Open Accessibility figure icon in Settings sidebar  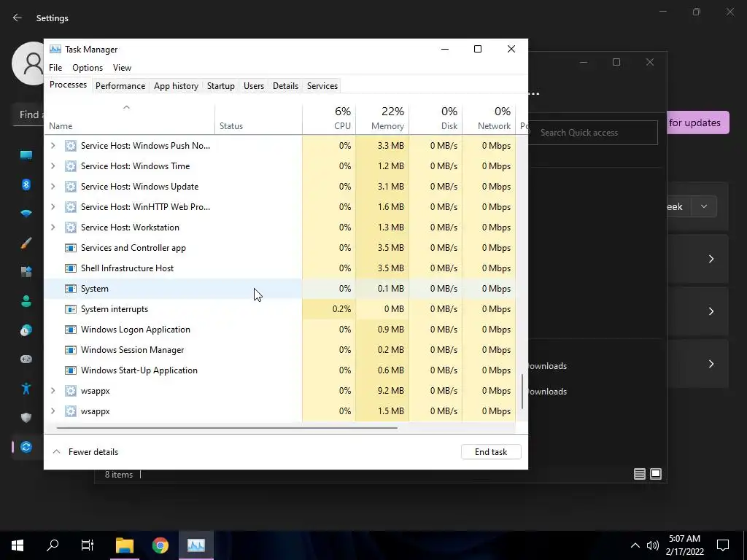click(x=26, y=389)
